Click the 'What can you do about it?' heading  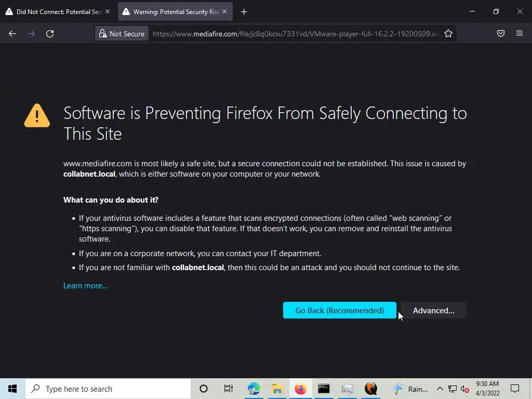[x=111, y=200]
